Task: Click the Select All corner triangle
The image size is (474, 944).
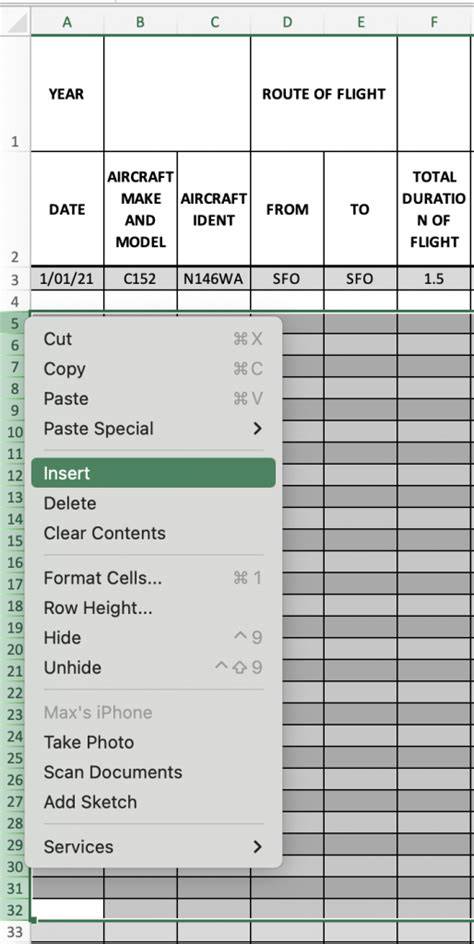Action: pos(16,22)
